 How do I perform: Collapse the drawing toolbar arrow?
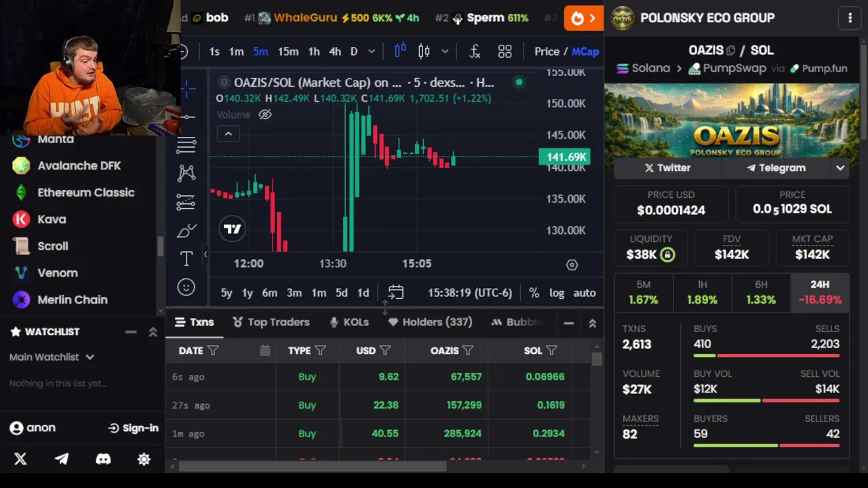click(205, 254)
